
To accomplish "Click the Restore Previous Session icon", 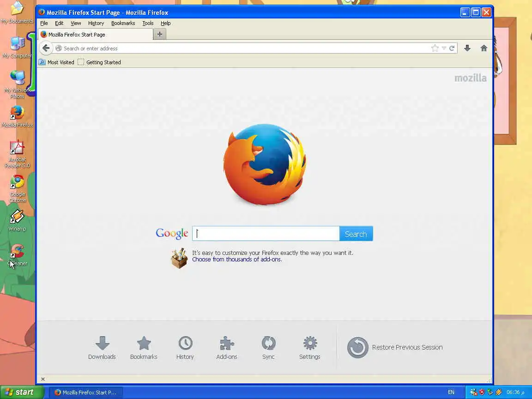I will (357, 347).
